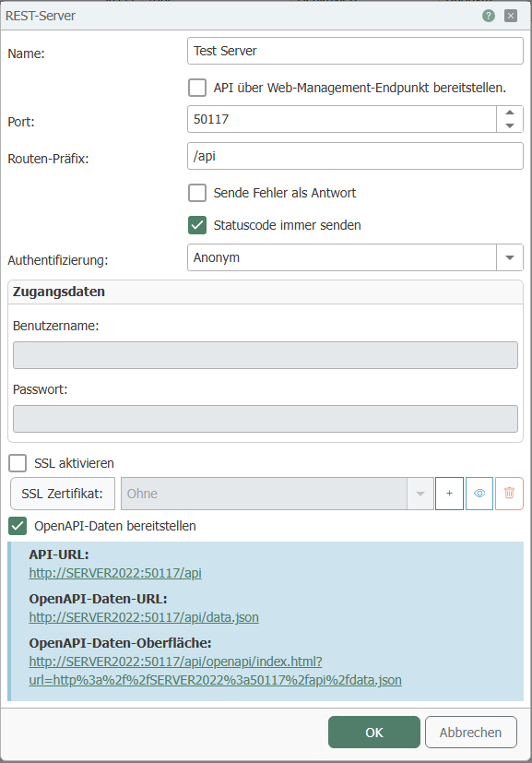Delete SSL certificate with trash icon
Viewport: 532px width, 763px height.
pos(509,494)
